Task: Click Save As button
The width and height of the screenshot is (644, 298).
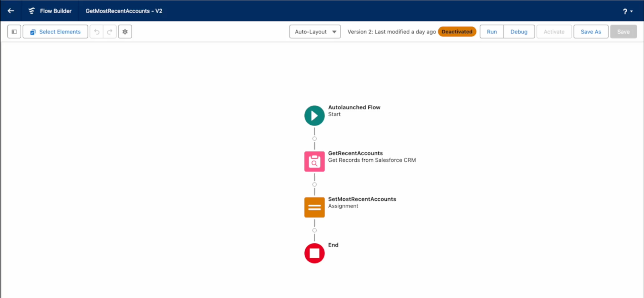Action: (591, 32)
